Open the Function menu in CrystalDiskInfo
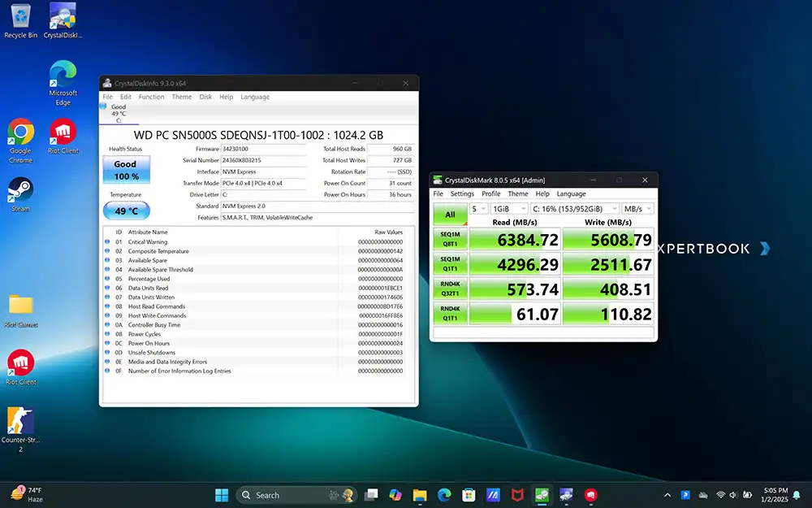 pos(151,97)
